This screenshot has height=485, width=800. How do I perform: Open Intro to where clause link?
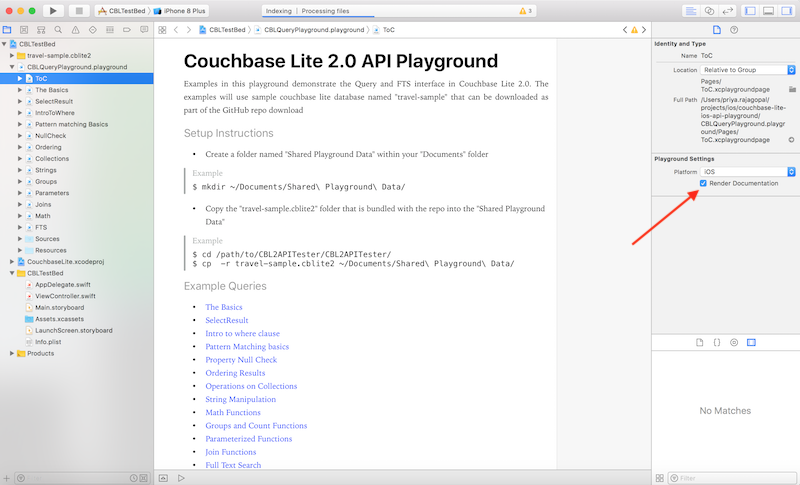(x=243, y=334)
